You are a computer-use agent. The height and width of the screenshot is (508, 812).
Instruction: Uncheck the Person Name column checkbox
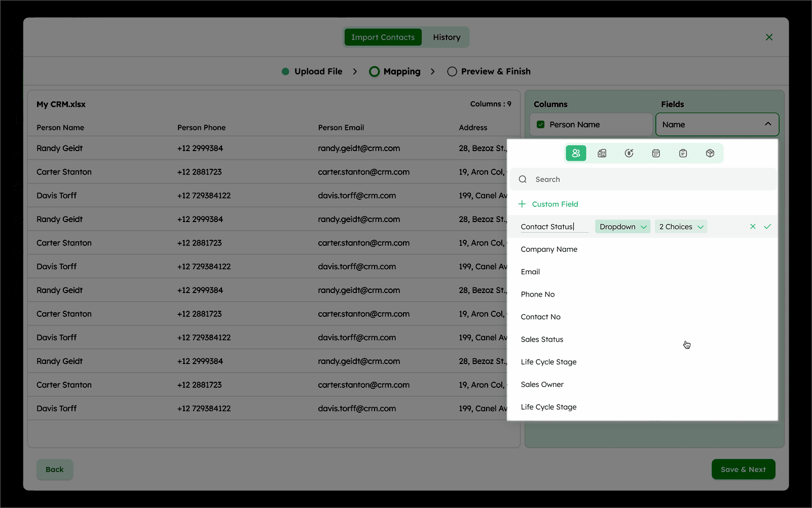(x=541, y=125)
